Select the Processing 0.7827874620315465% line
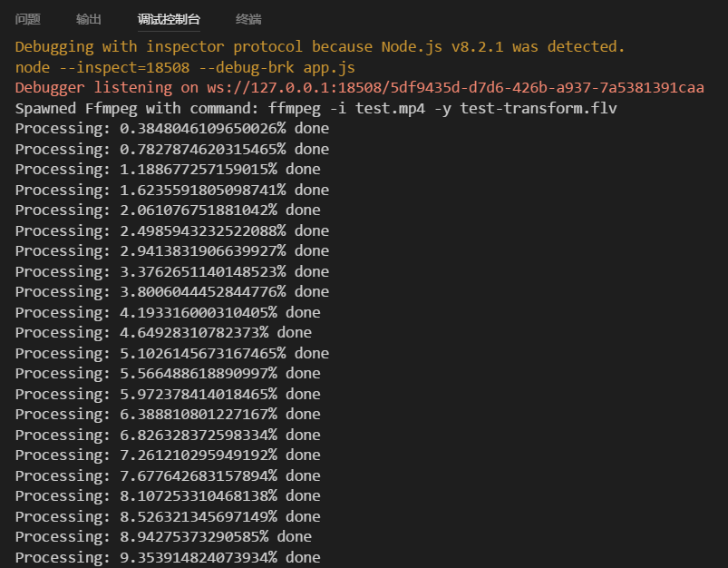728x568 pixels. [x=172, y=149]
